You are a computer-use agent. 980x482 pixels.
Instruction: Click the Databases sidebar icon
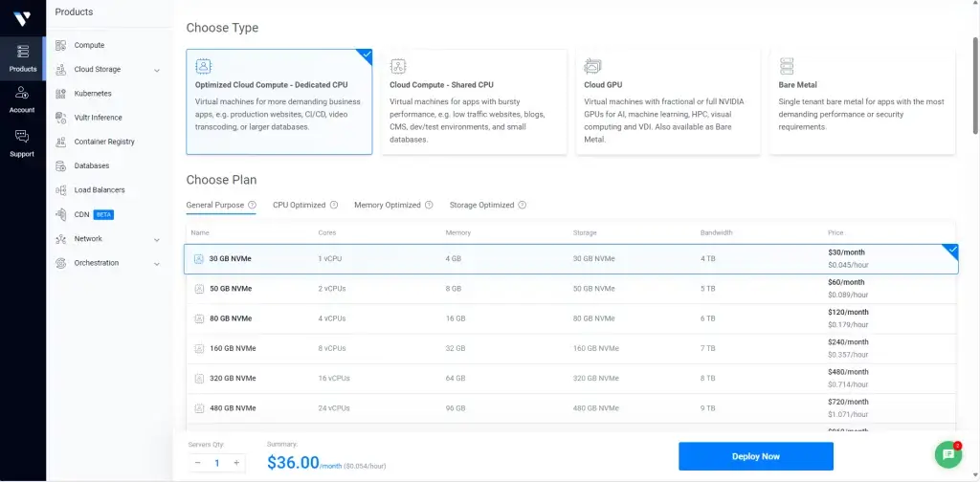(61, 166)
